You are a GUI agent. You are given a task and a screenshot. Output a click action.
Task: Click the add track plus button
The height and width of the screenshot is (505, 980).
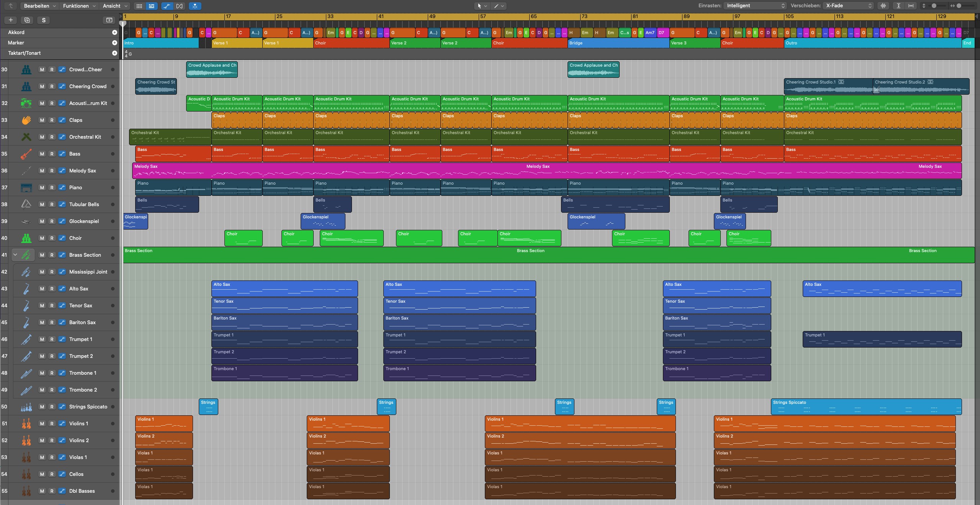[11, 20]
